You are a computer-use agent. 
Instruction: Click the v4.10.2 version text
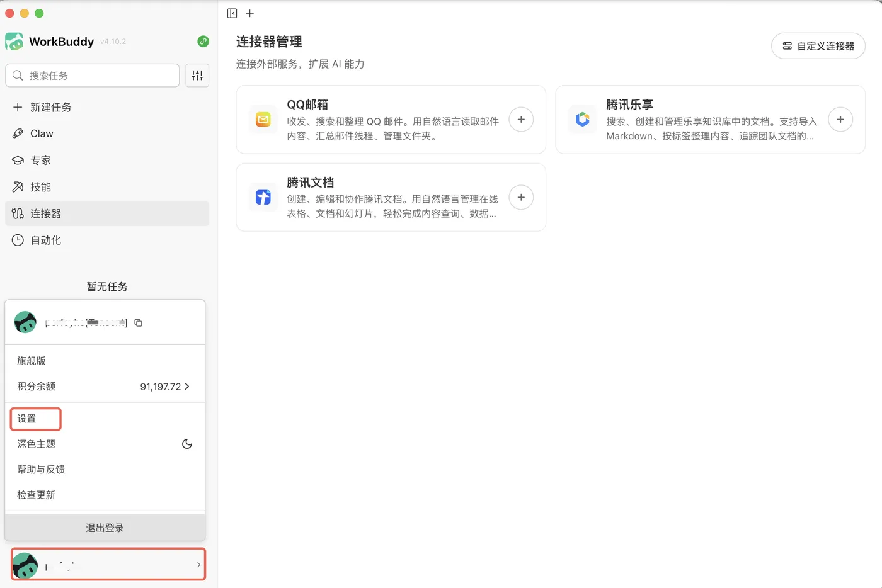pyautogui.click(x=113, y=42)
